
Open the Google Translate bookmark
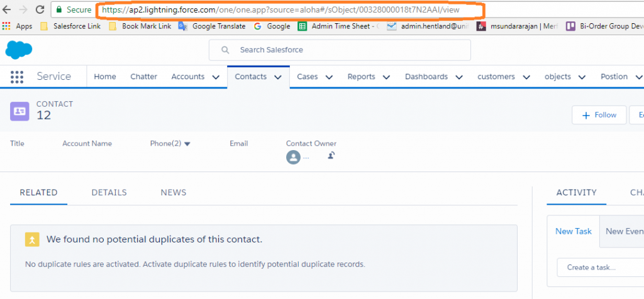point(212,26)
